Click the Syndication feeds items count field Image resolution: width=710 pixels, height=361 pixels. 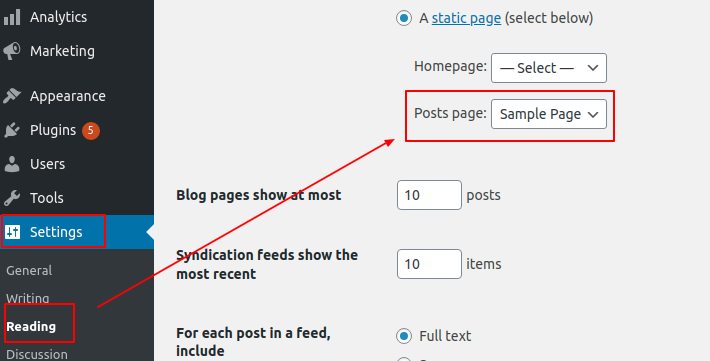(429, 264)
